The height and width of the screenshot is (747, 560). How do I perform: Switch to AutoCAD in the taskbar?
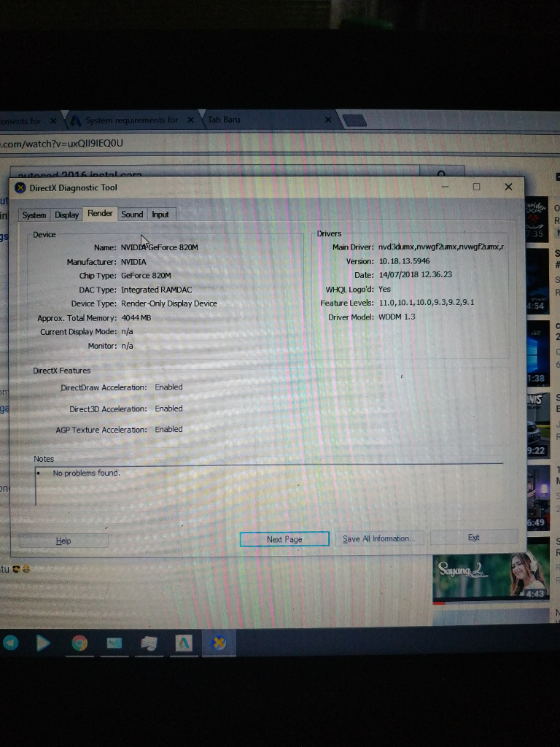[183, 643]
